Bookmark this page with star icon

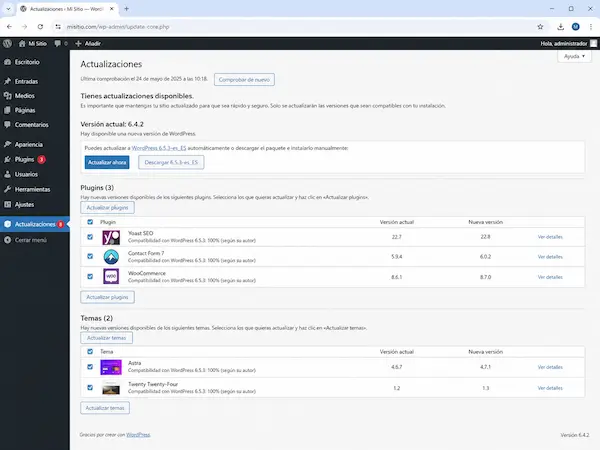click(540, 27)
